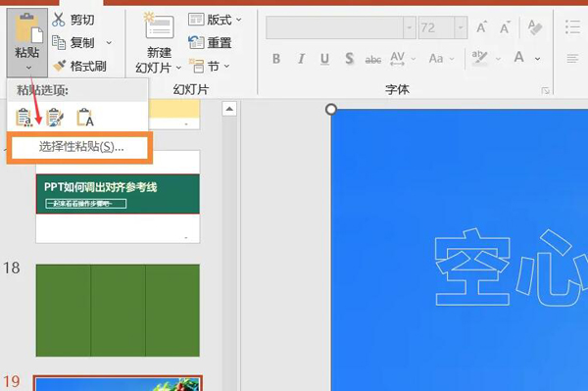
Task: Click the Decrease Font Size icon
Action: [x=505, y=27]
